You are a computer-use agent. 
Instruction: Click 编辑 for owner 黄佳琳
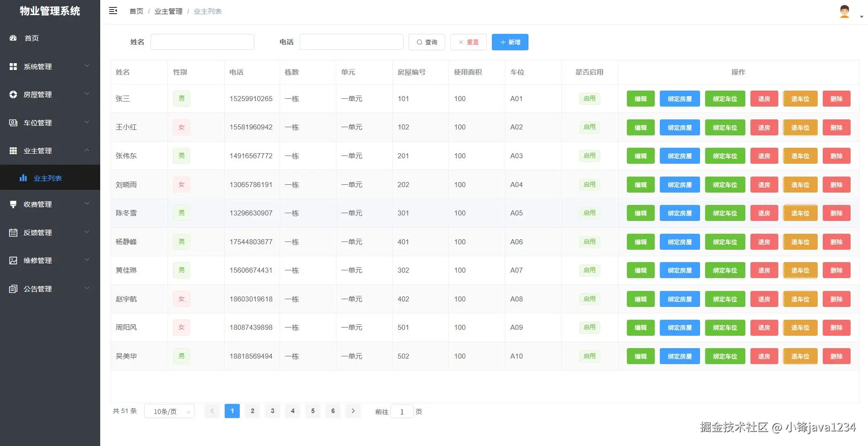pyautogui.click(x=641, y=270)
